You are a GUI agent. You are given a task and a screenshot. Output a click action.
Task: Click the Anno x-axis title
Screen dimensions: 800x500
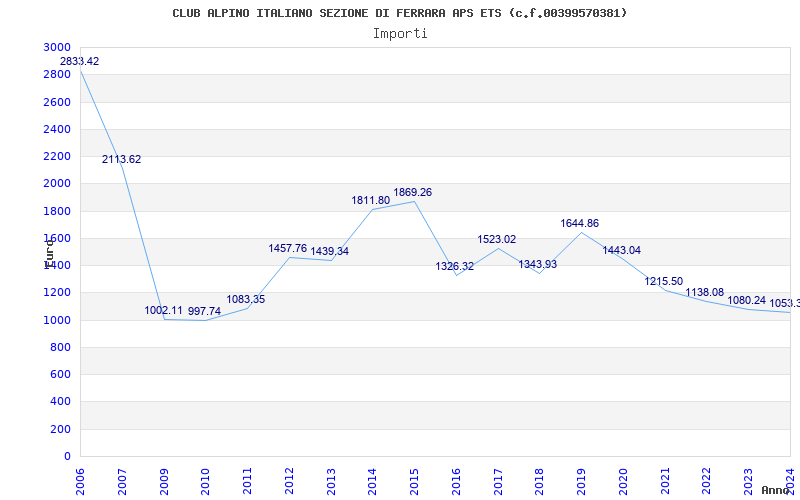(776, 490)
